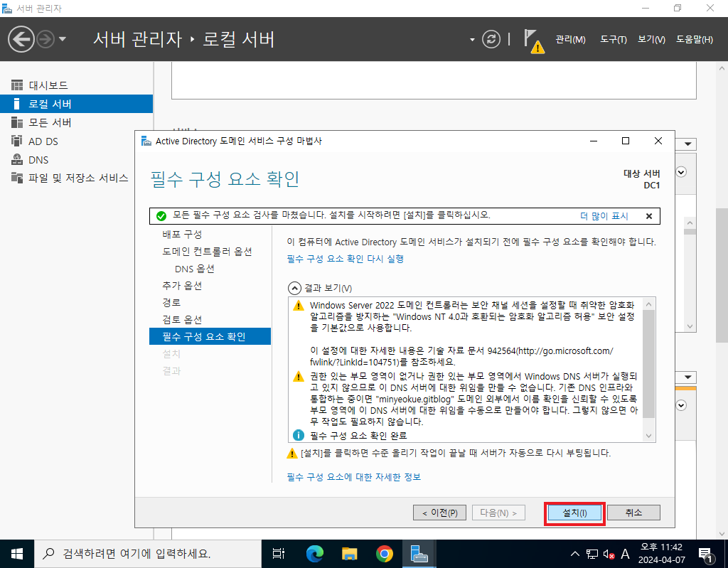This screenshot has width=728, height=568.
Task: Click the DNS sidebar icon
Action: click(17, 159)
